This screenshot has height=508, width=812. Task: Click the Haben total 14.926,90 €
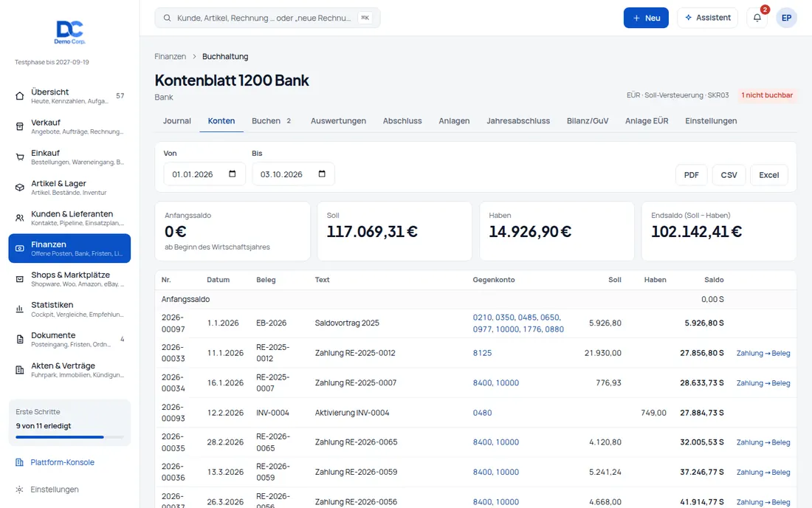530,231
